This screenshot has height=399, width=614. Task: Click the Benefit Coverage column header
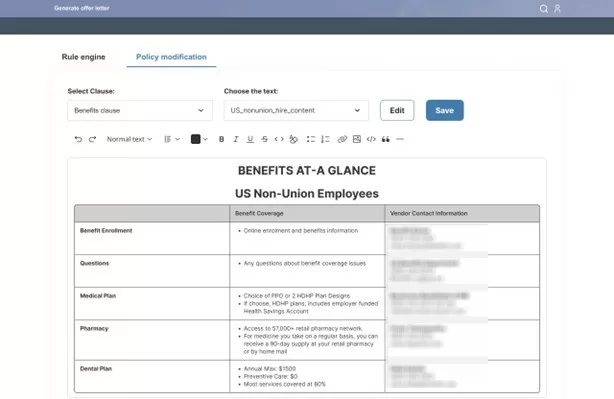(x=259, y=213)
